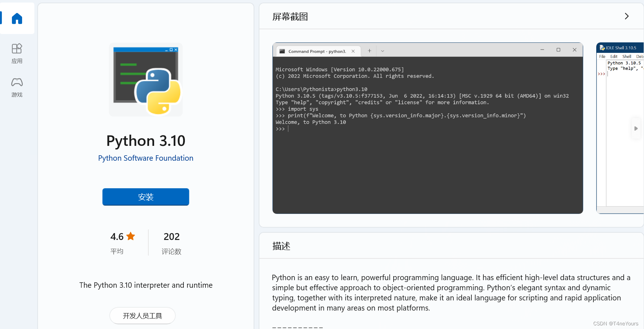
Task: Click the 描述 description heading
Action: click(281, 246)
